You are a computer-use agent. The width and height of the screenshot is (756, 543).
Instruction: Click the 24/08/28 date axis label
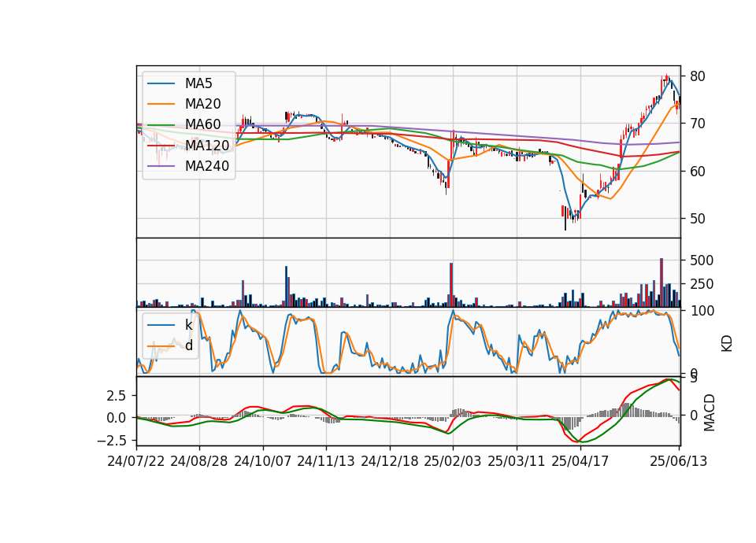(x=199, y=461)
